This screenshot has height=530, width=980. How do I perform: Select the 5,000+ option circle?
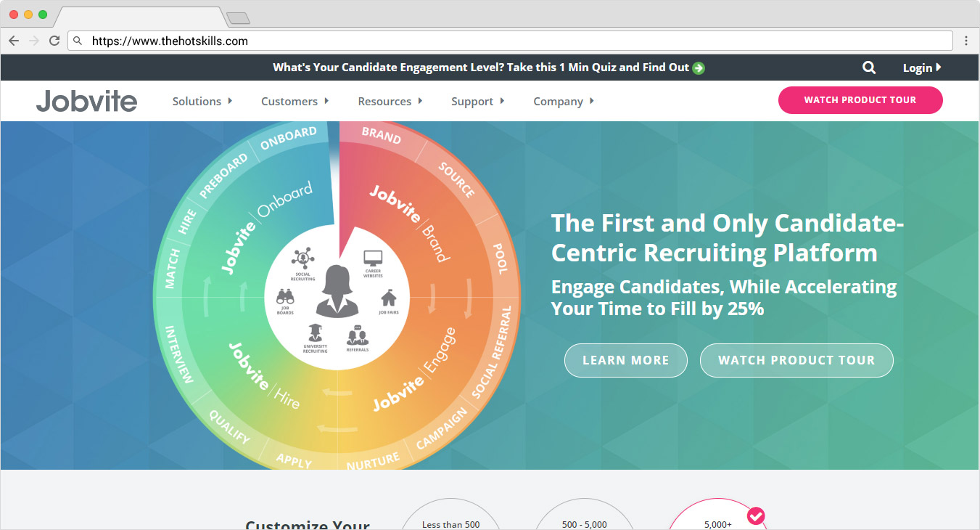click(717, 514)
